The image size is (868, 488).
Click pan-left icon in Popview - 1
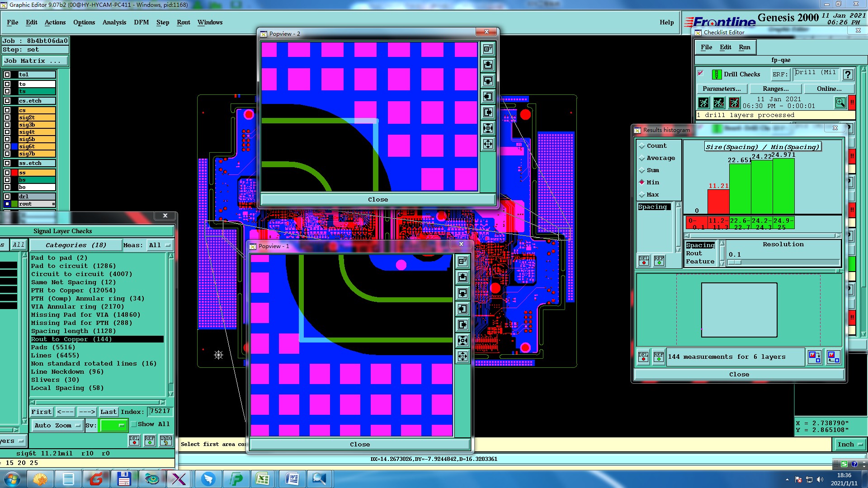(462, 309)
